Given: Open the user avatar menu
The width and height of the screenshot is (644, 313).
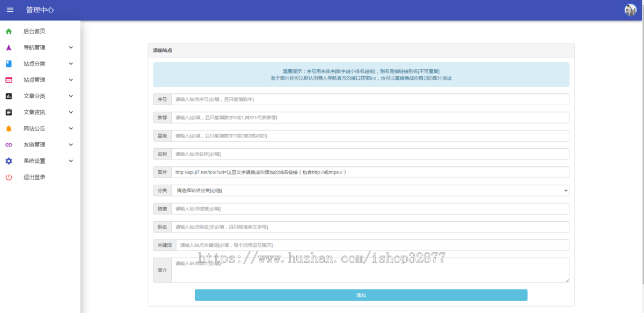Looking at the screenshot, I should 630,10.
